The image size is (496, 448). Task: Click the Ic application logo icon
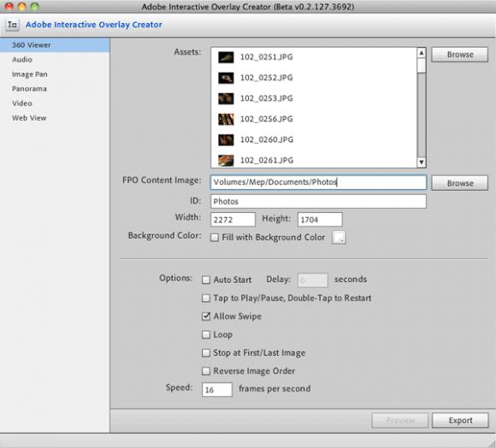click(x=12, y=25)
